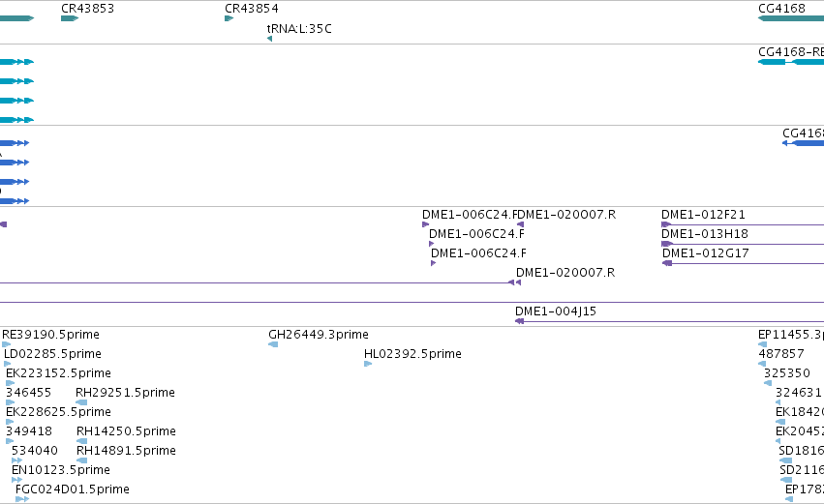824x504 pixels.
Task: Click the RH29251.5prime EST glyph
Action: [81, 402]
